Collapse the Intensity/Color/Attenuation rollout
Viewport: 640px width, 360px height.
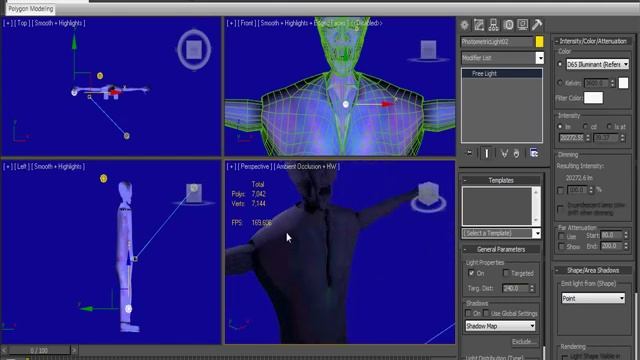click(592, 41)
